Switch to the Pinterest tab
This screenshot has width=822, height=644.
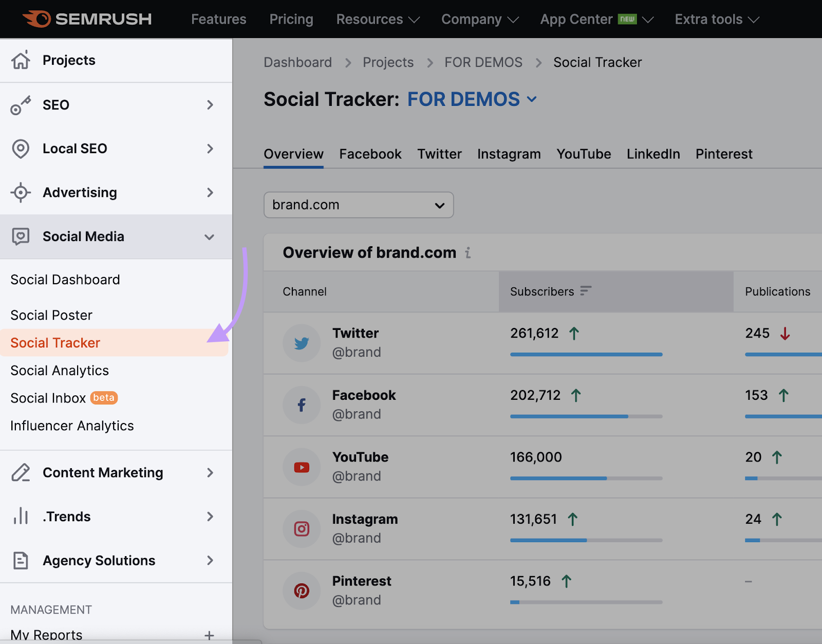point(724,154)
